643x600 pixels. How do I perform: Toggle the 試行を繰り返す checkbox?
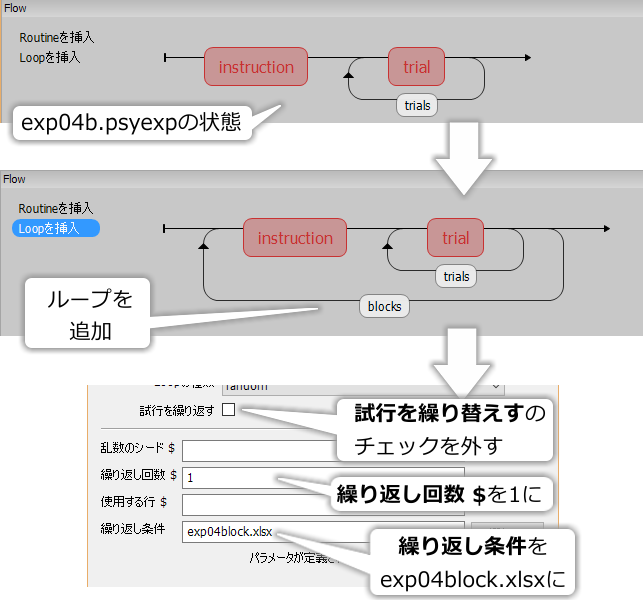click(x=228, y=409)
